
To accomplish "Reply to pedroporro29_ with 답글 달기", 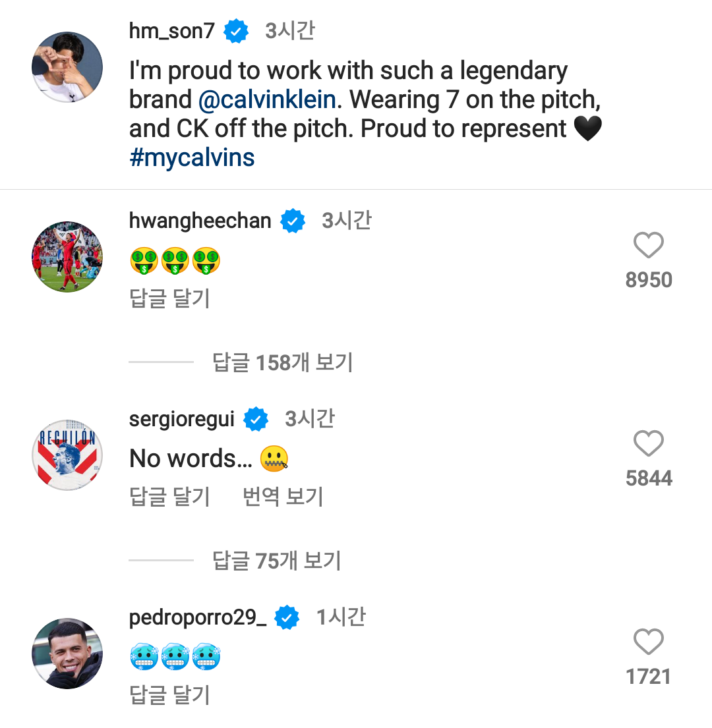I will 169,694.
